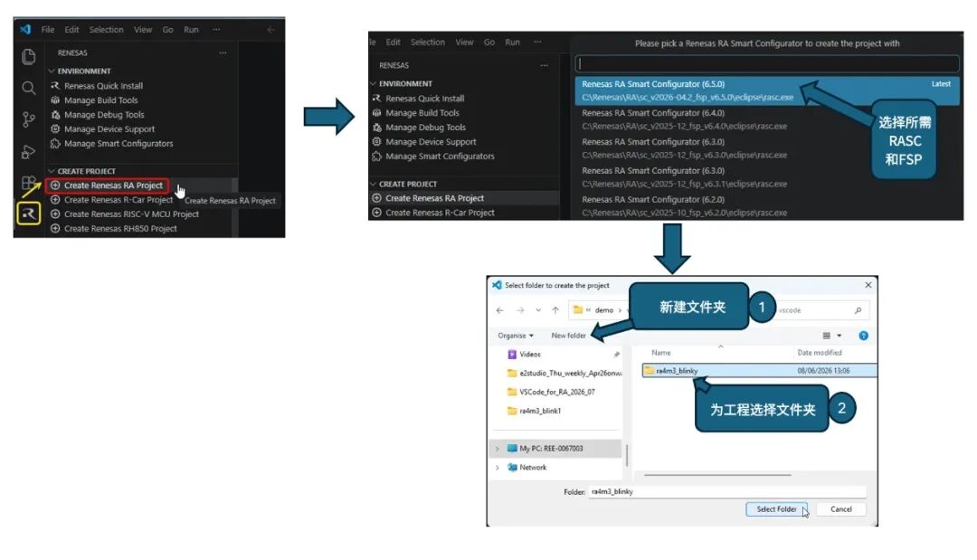This screenshot has height=560, width=977.
Task: Click Create Renesas RISC-V MCU Project
Action: coord(131,214)
